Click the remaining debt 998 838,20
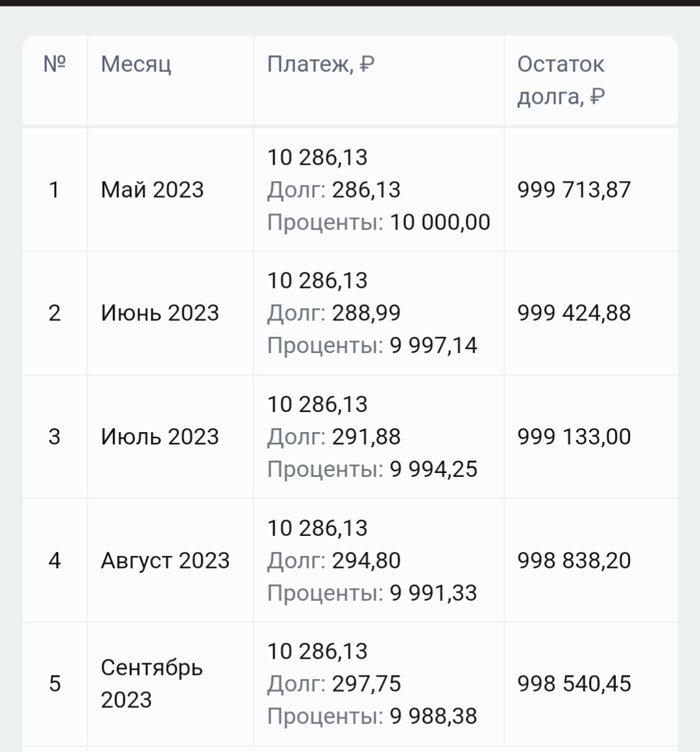This screenshot has height=752, width=700. click(573, 561)
